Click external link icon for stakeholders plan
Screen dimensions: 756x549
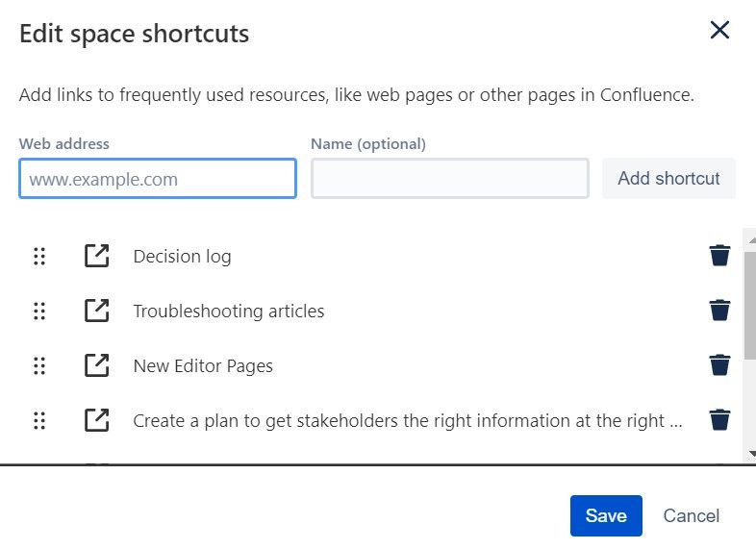coord(96,420)
